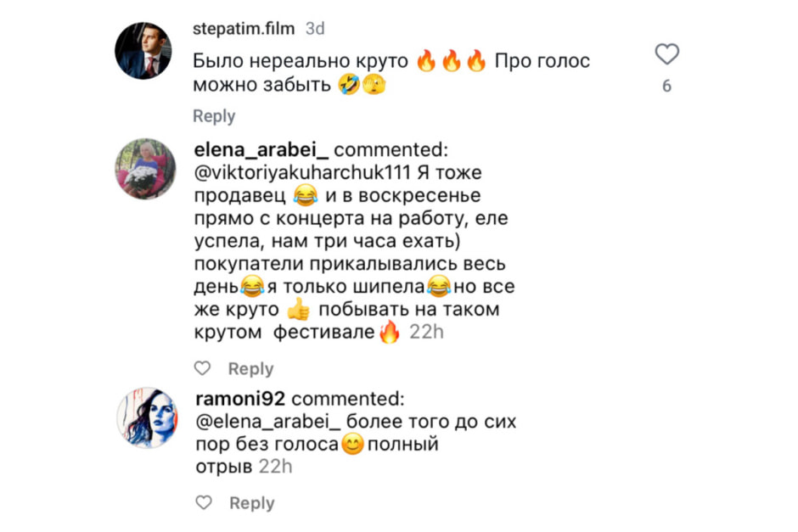Reply to elena_arabei_'s comment
Image resolution: width=798 pixels, height=532 pixels.
click(250, 369)
